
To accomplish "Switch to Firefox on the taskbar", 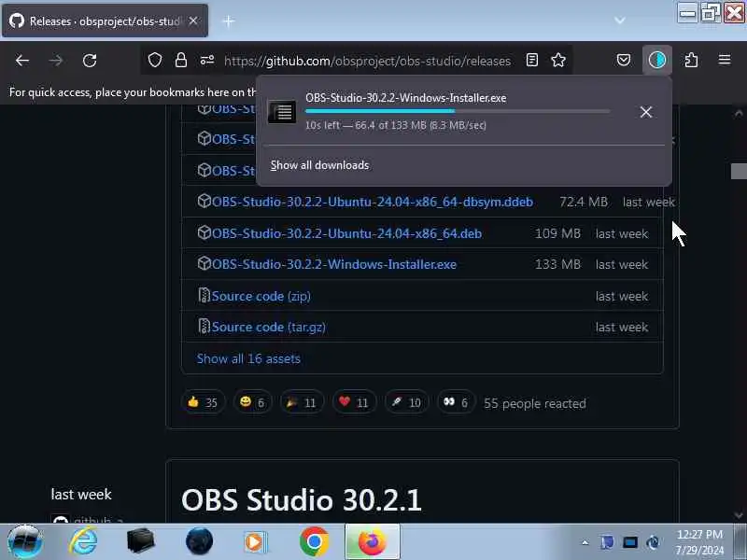I will pyautogui.click(x=372, y=542).
